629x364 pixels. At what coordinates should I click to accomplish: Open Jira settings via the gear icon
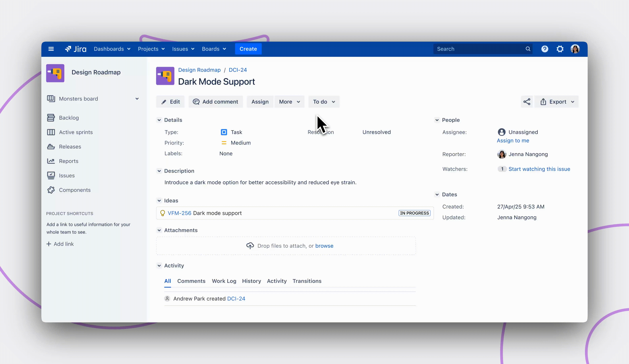[x=560, y=49]
